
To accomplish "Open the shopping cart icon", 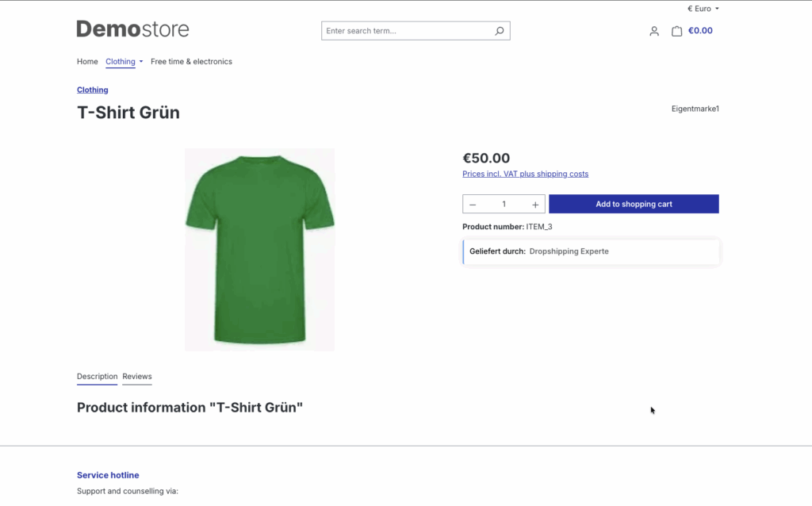I will pos(676,31).
